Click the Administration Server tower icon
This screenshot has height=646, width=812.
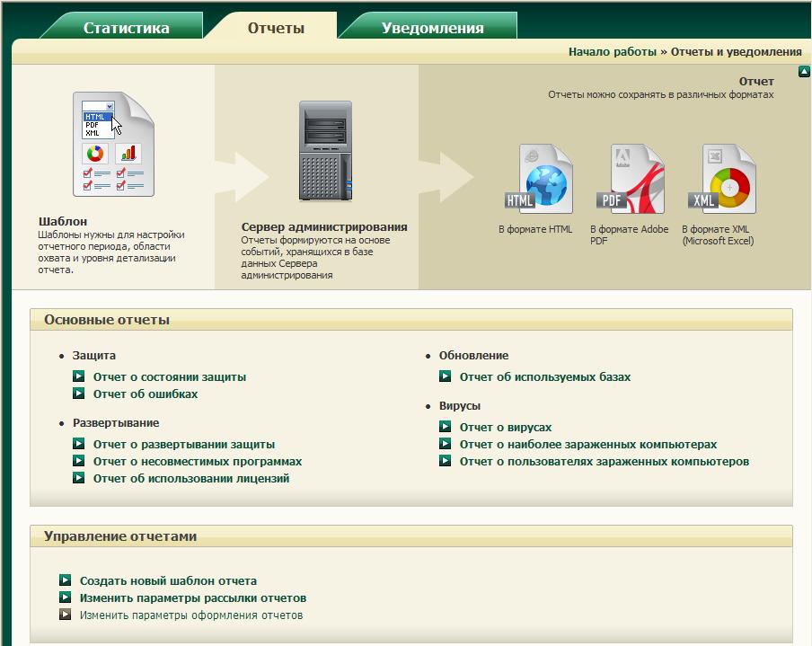[325, 151]
